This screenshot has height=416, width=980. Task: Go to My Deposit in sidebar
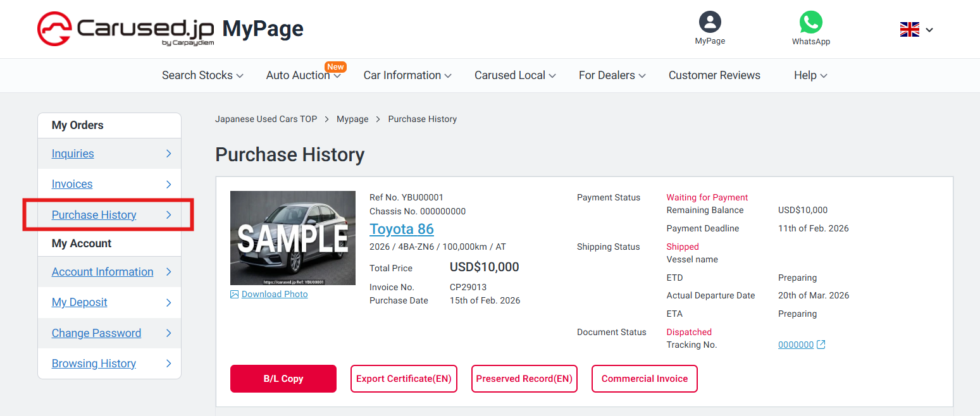79,302
